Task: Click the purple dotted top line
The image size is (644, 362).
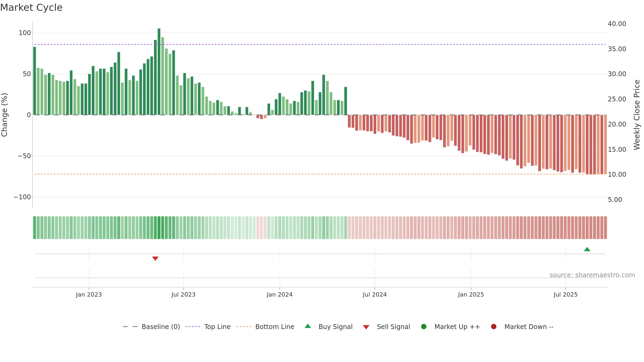Action: click(x=320, y=45)
